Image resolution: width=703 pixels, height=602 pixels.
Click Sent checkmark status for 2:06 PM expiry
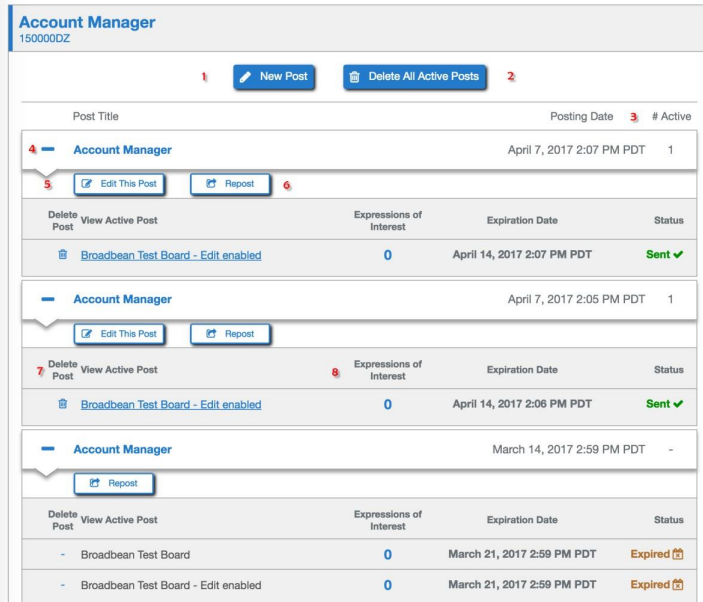664,404
